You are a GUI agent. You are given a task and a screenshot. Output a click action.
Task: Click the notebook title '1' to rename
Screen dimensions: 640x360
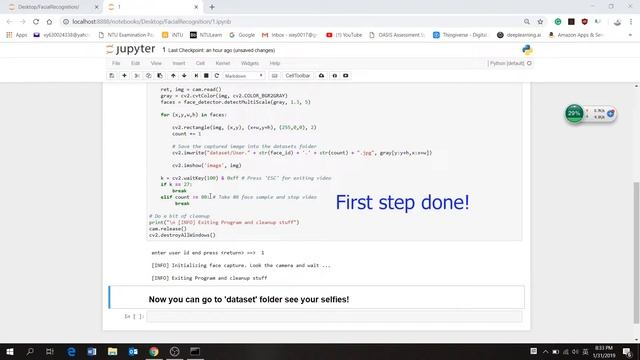point(164,50)
